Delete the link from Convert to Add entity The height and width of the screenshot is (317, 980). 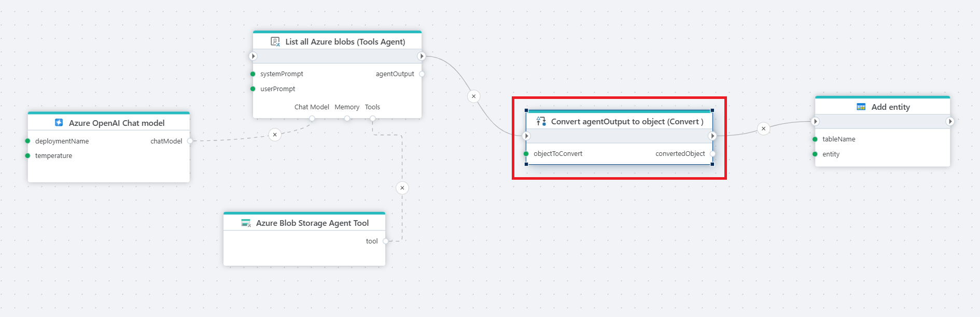[x=763, y=128]
